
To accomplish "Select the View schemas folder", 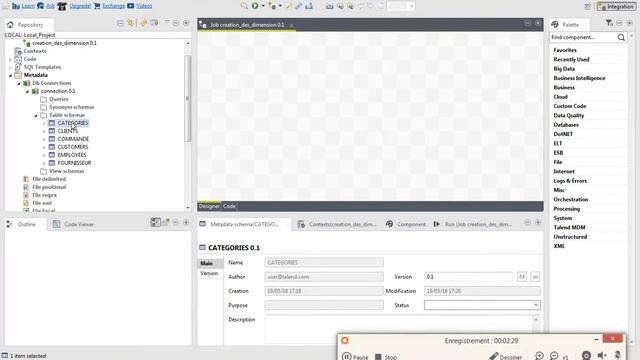I will (x=67, y=171).
